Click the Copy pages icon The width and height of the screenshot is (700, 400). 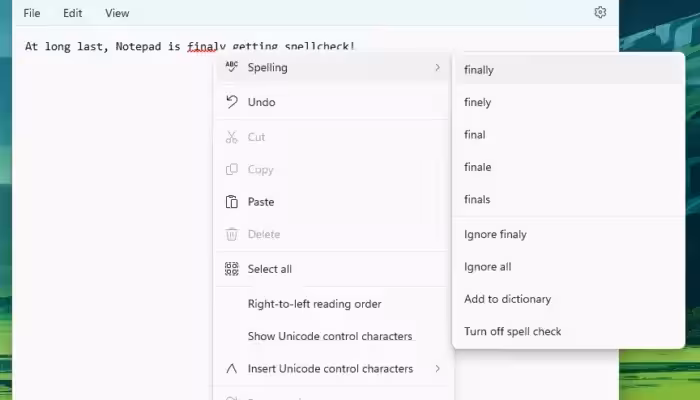[231, 169]
